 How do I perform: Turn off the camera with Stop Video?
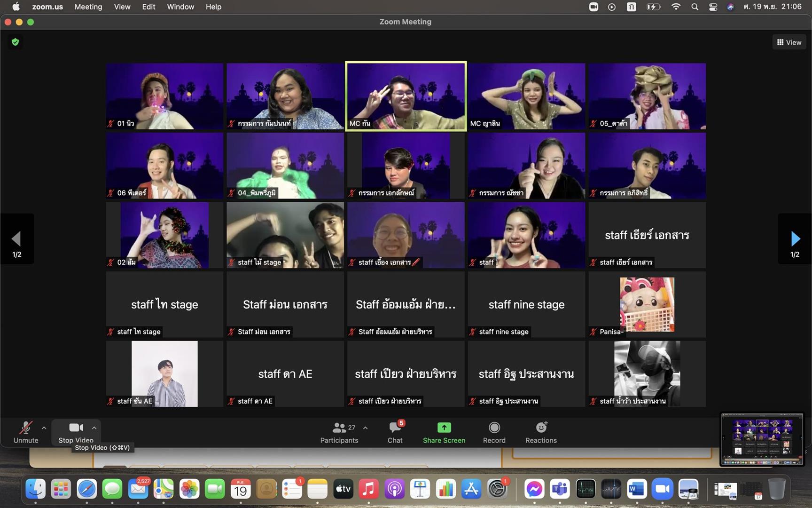(x=76, y=433)
